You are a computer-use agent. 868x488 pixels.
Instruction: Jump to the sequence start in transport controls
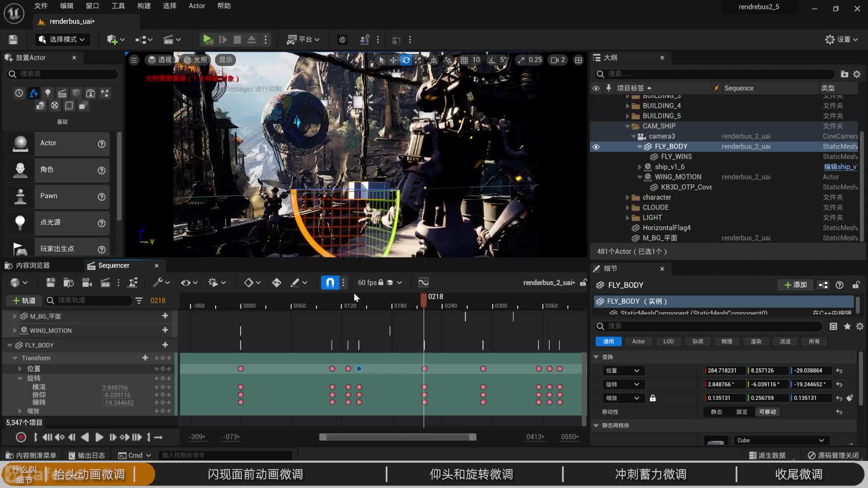tap(47, 437)
